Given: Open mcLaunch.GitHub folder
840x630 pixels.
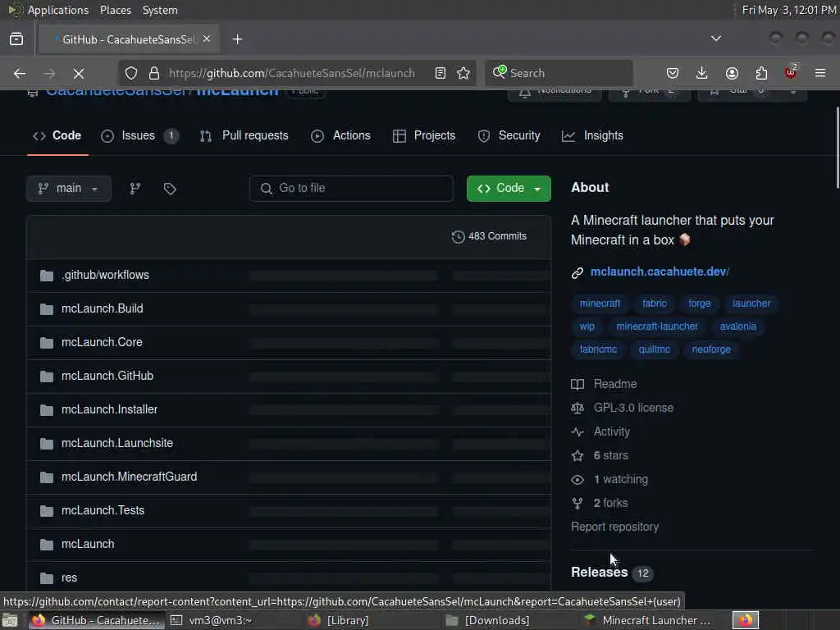Looking at the screenshot, I should 107,376.
